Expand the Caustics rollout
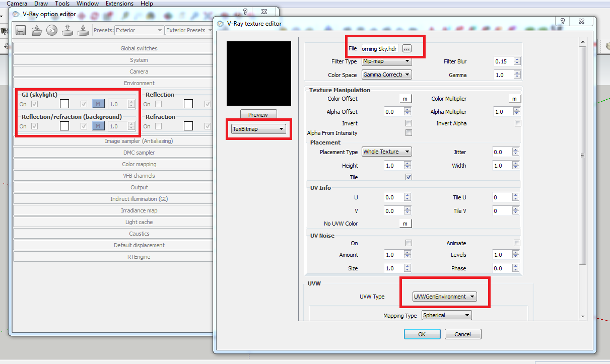This screenshot has height=364, width=610. [113, 234]
